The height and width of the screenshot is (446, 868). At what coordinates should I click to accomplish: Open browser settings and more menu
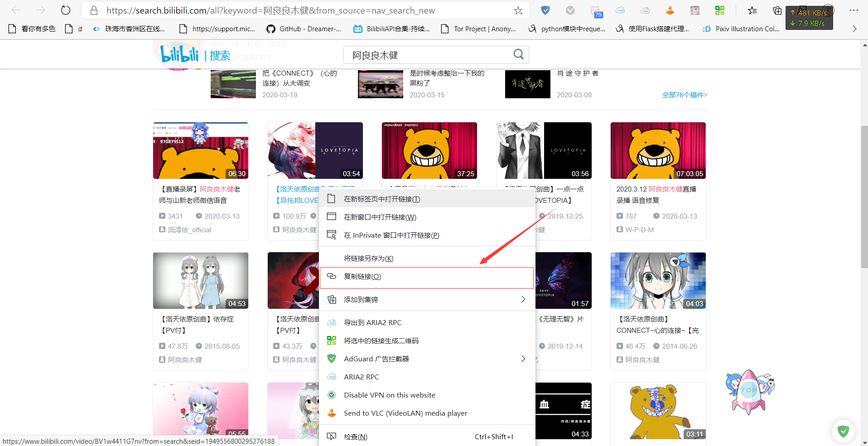[854, 10]
